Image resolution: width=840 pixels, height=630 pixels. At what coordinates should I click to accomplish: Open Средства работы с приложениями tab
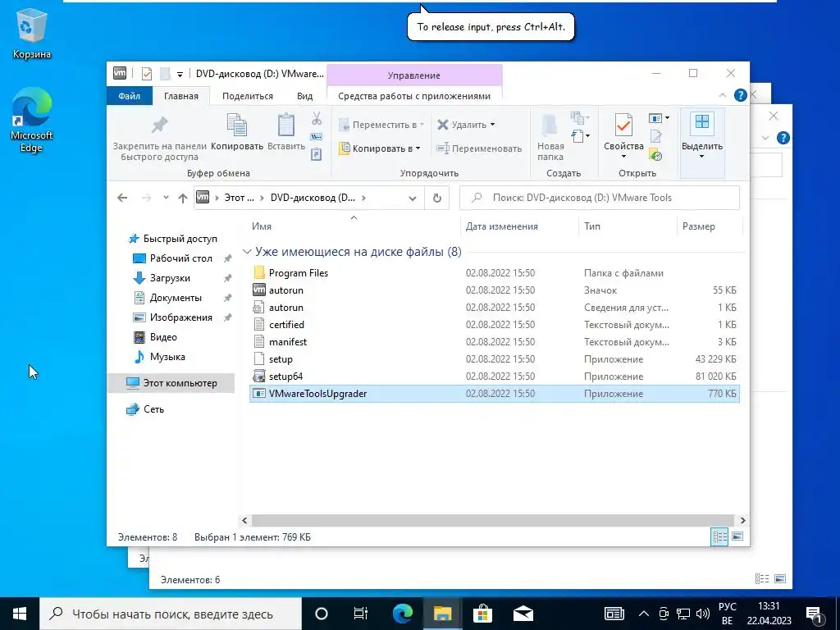[x=414, y=96]
